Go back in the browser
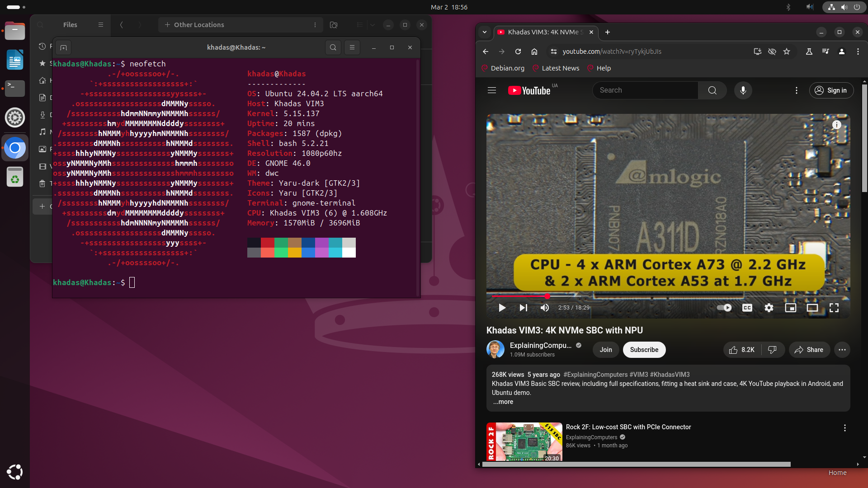The image size is (868, 488). (486, 52)
